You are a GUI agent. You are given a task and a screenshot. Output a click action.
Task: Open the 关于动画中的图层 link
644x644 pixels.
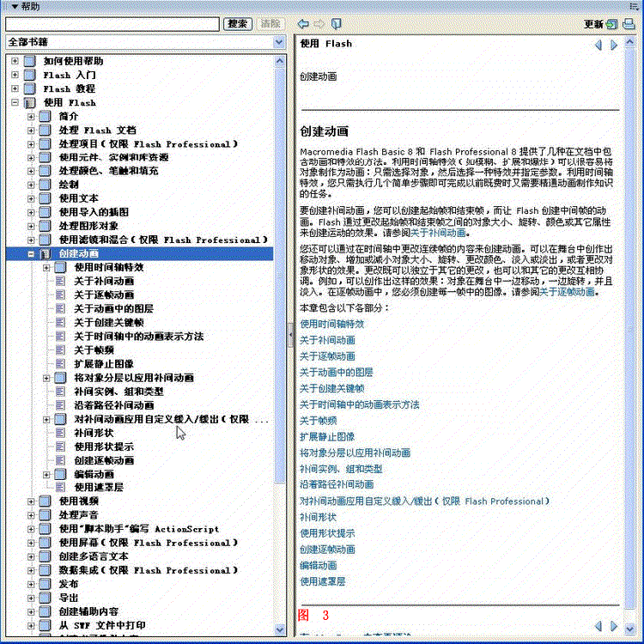(337, 373)
